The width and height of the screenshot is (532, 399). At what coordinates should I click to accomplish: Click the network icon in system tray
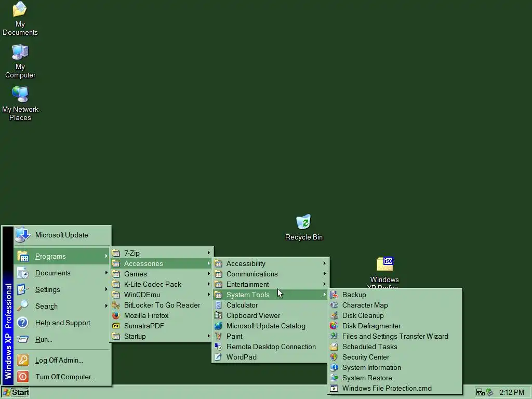480,392
